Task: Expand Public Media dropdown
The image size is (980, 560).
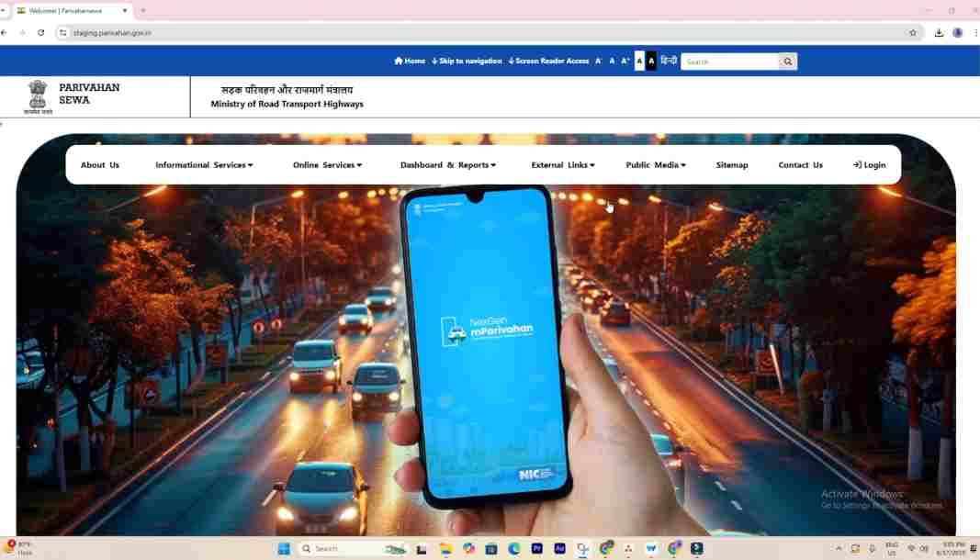Action: [656, 165]
